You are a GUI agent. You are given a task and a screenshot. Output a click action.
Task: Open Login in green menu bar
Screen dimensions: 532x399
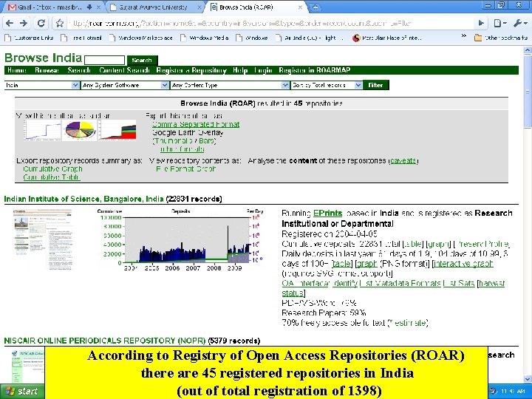point(263,70)
